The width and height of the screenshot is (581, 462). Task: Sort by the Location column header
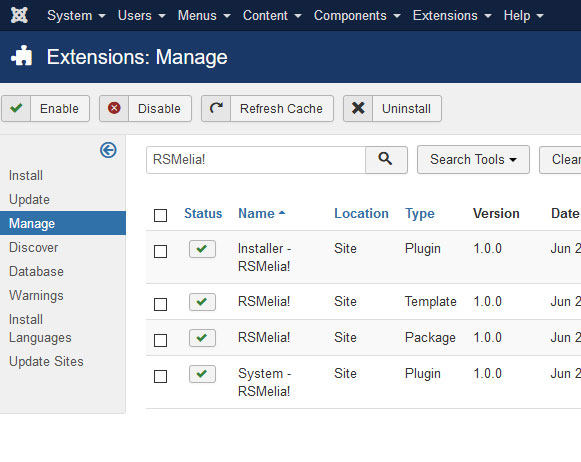[x=361, y=213]
